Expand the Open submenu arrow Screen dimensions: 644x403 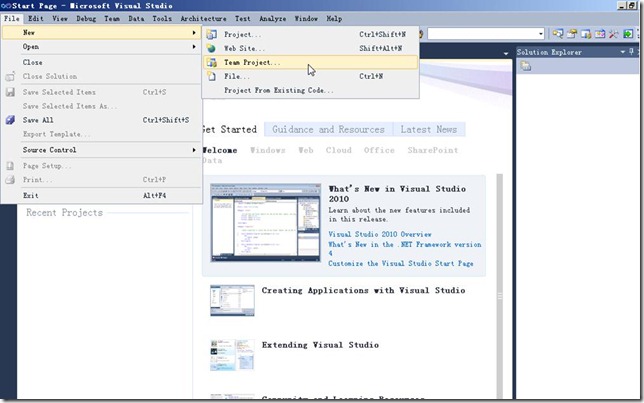coord(194,47)
